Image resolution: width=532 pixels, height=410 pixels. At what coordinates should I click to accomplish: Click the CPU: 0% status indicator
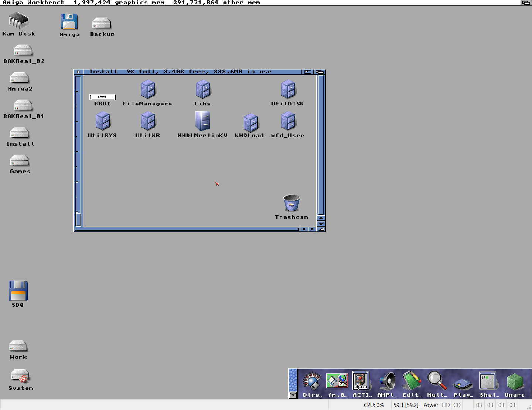374,405
